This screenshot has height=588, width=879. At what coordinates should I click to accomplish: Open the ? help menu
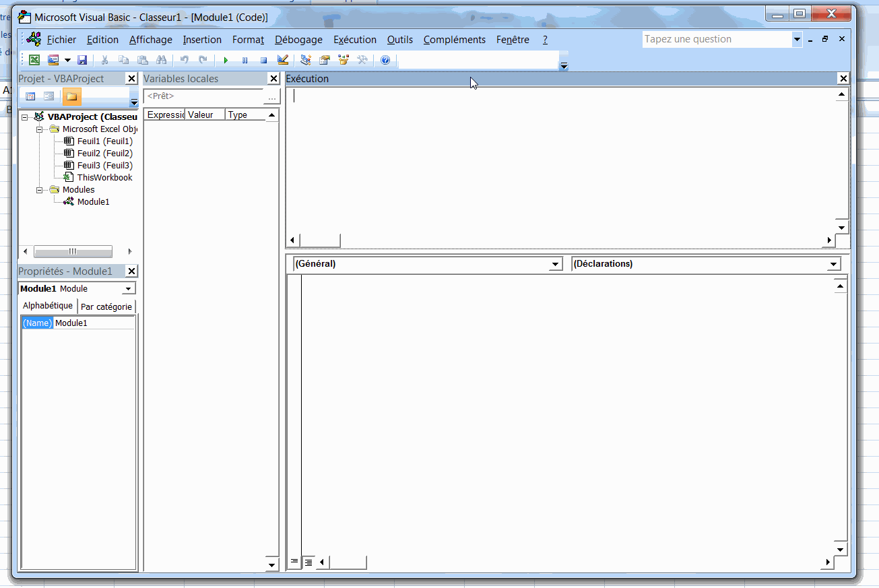[545, 40]
